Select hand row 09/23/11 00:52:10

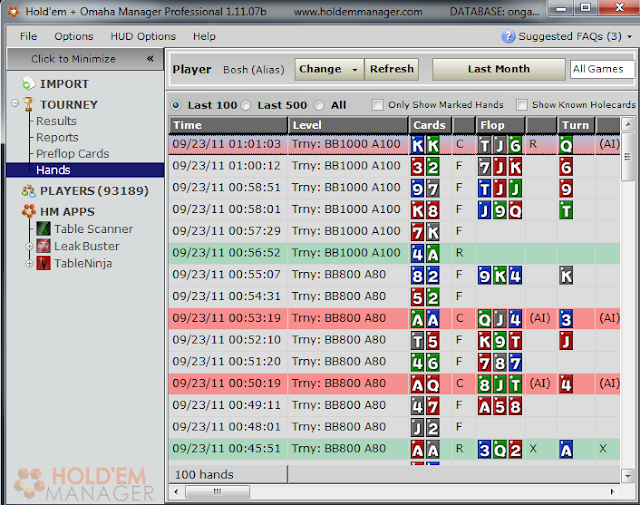coord(394,340)
